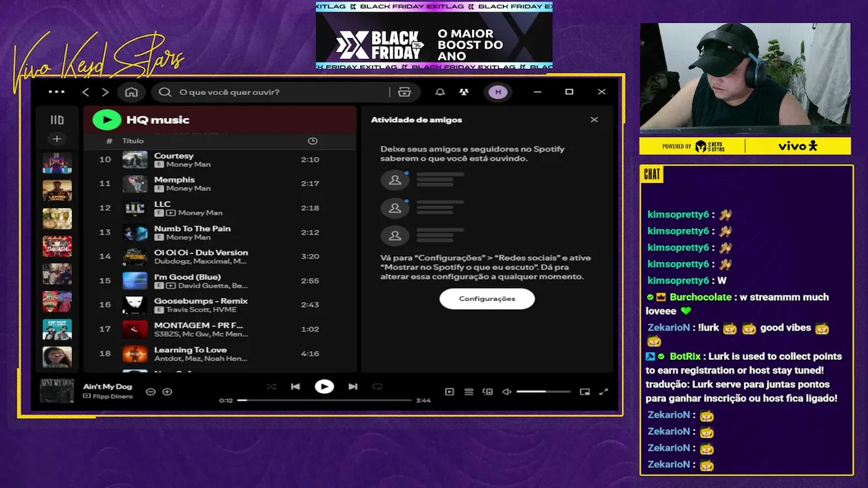Click duration 4:16 of Learning To Love
Image resolution: width=868 pixels, height=488 pixels.
pos(310,354)
